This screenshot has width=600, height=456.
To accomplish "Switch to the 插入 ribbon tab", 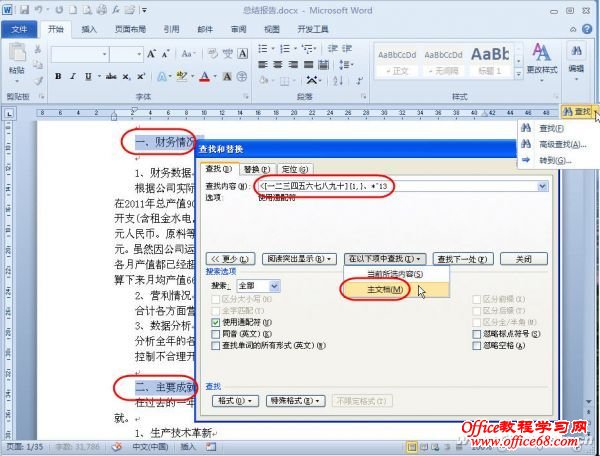I will (89, 29).
